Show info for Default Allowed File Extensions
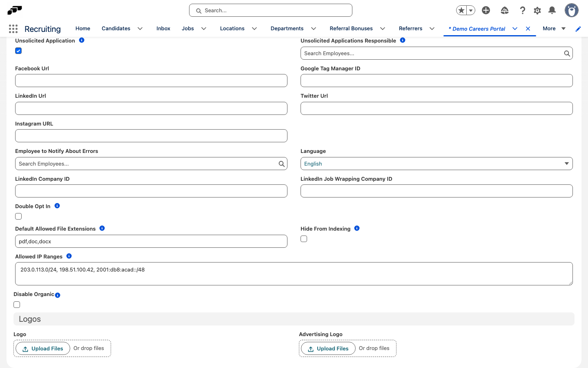The height and width of the screenshot is (368, 588). 102,228
